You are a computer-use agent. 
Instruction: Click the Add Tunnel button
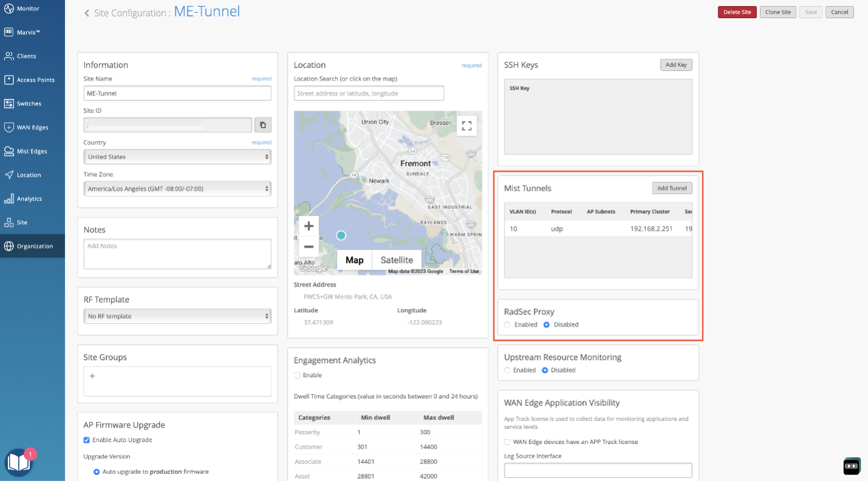[672, 188]
